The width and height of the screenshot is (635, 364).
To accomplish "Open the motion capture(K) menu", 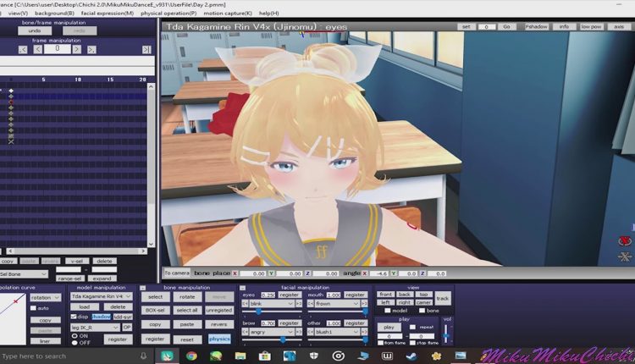I will pos(228,14).
